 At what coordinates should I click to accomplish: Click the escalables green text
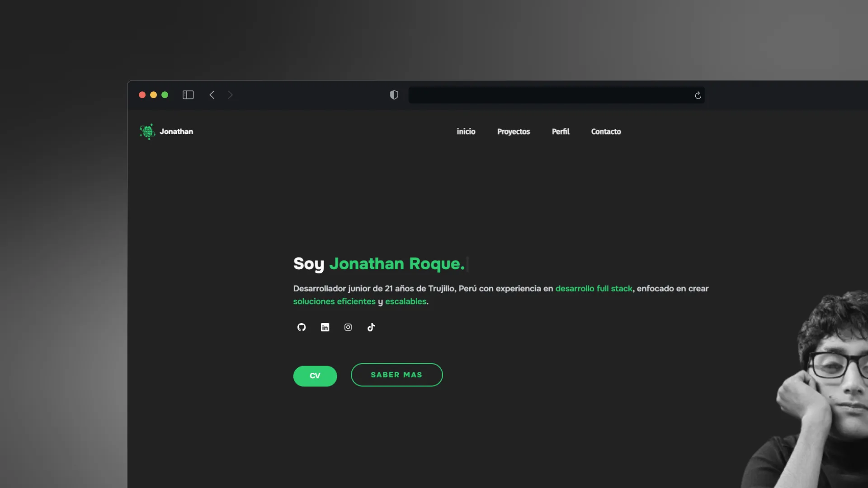405,301
